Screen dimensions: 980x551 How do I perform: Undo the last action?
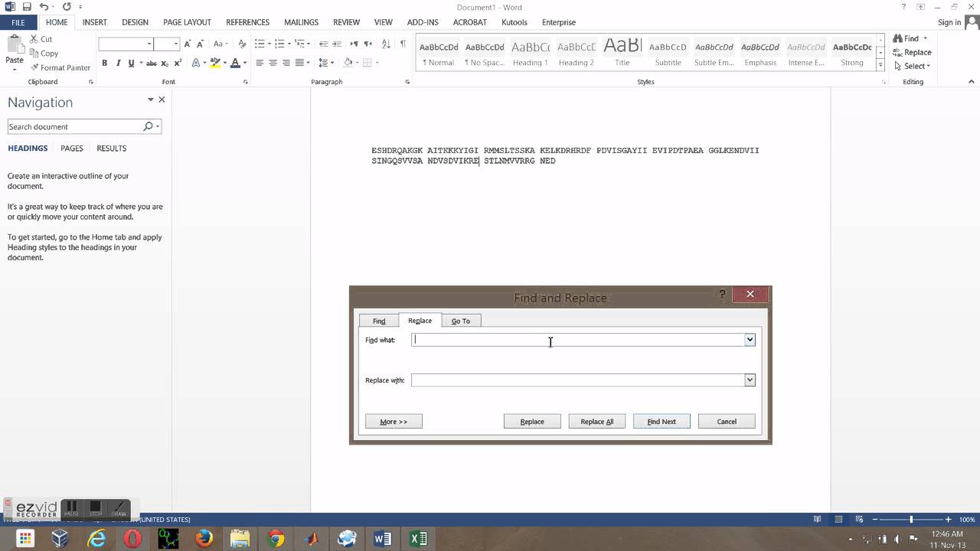[x=44, y=7]
